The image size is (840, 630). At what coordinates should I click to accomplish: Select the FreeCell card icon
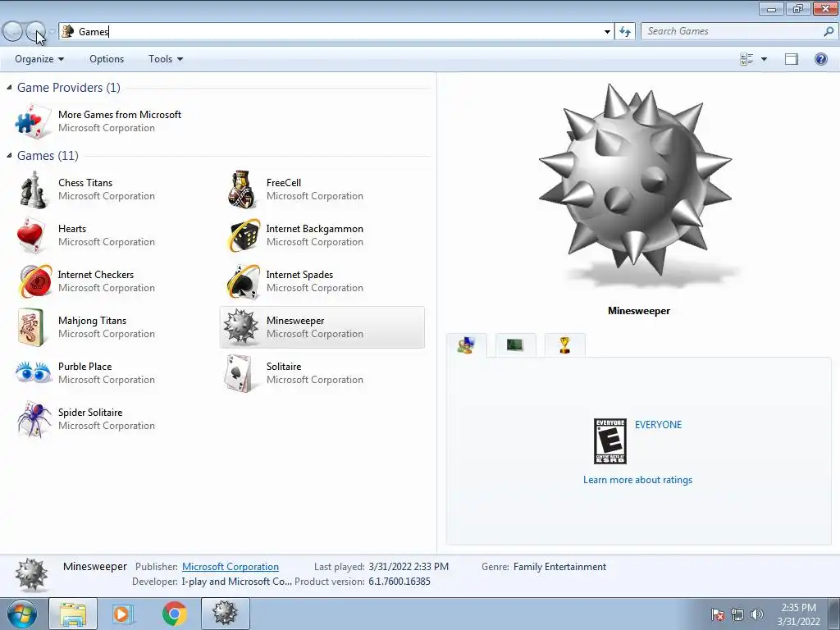click(242, 189)
